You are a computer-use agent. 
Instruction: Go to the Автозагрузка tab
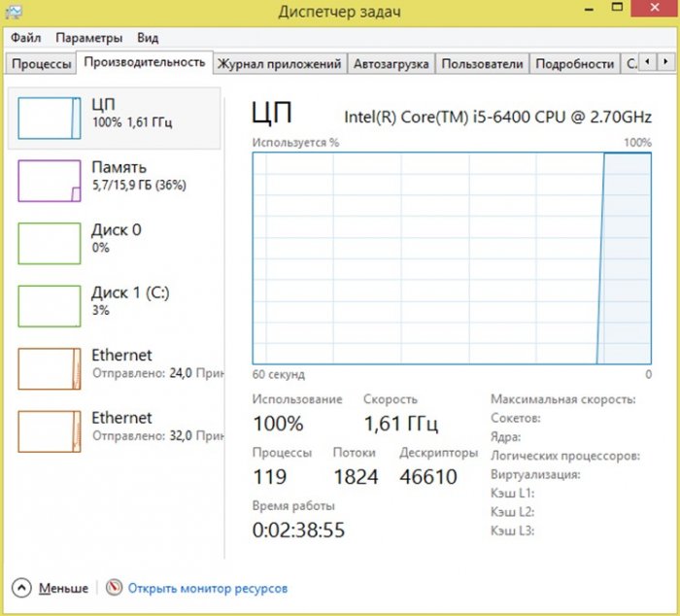(x=391, y=64)
